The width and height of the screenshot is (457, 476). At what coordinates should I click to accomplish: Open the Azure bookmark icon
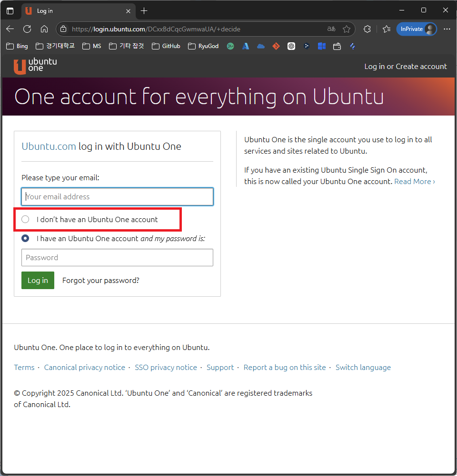tap(246, 46)
